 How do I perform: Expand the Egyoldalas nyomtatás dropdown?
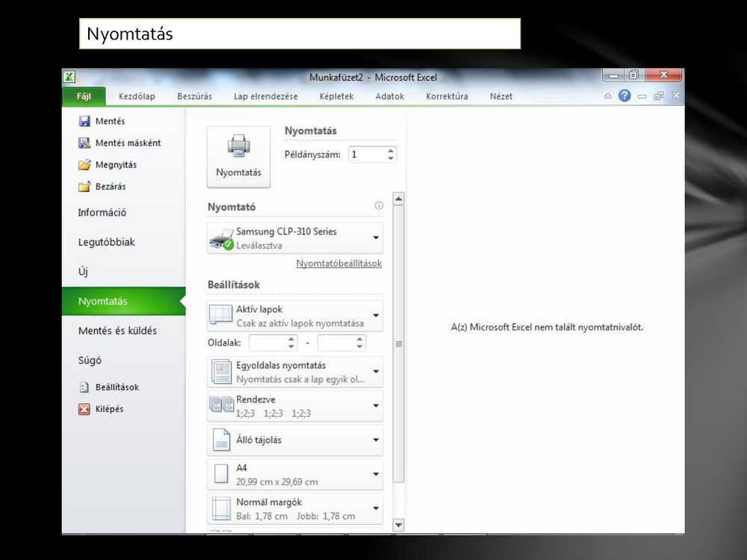[x=376, y=371]
